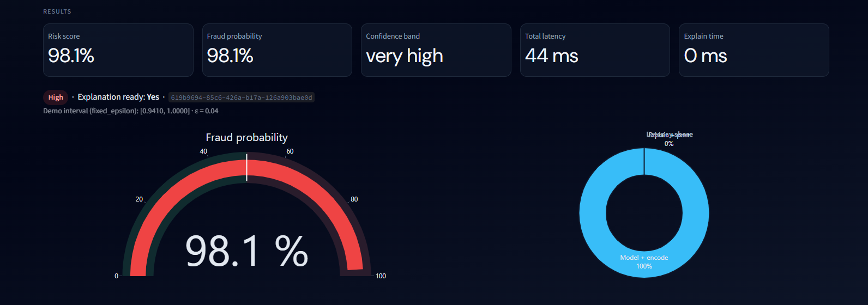Click the Demo interval fixed_epsilon line
Image resolution: width=868 pixels, height=305 pixels.
coord(131,111)
